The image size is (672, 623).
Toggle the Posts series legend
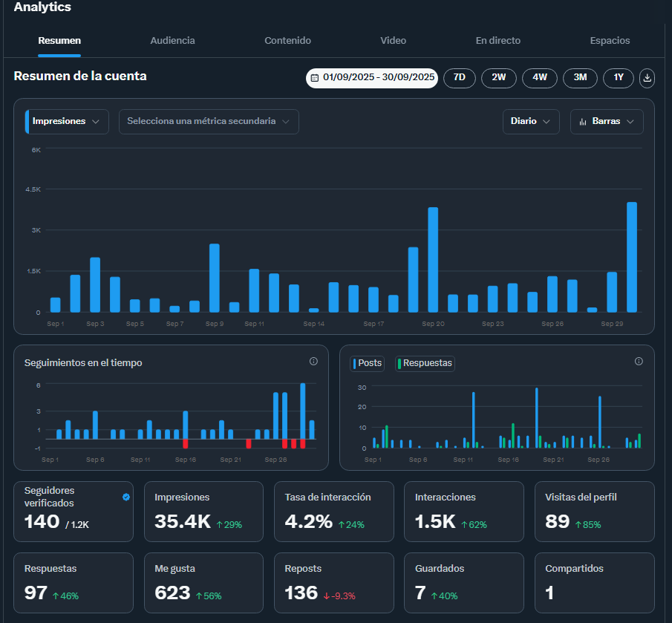pyautogui.click(x=368, y=363)
